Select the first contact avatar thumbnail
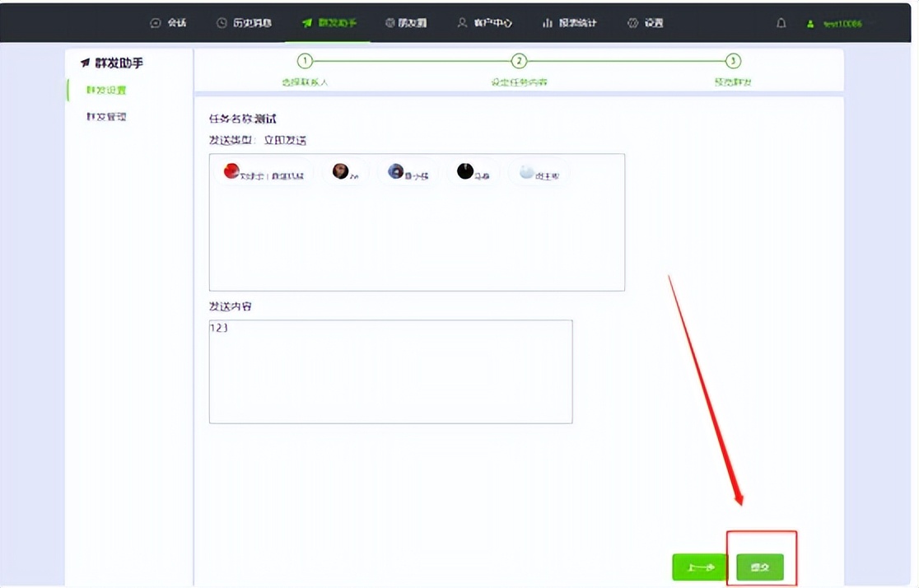919x588 pixels. pyautogui.click(x=233, y=171)
